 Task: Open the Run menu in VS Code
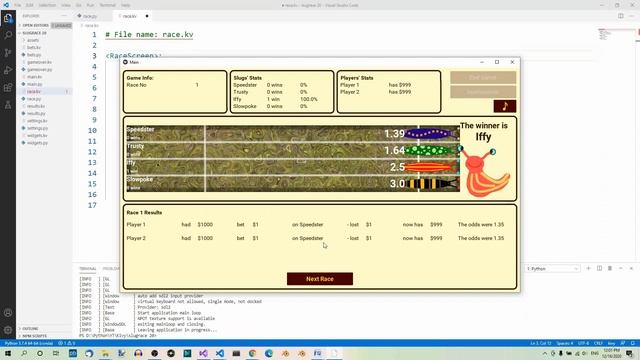(90, 5)
